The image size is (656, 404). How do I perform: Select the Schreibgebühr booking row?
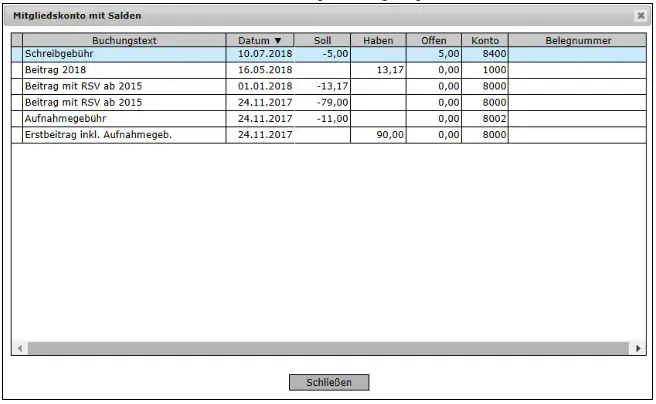124,55
